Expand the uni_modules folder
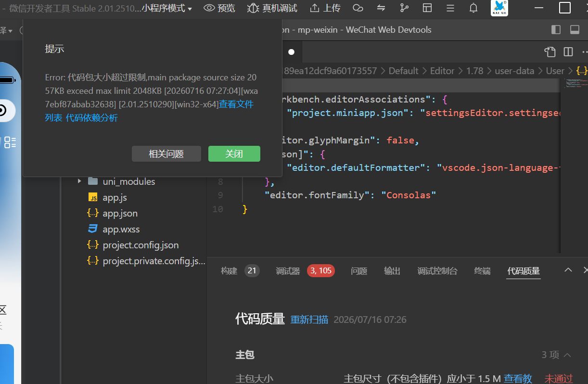Screen dimensions: 588x384 point(79,181)
